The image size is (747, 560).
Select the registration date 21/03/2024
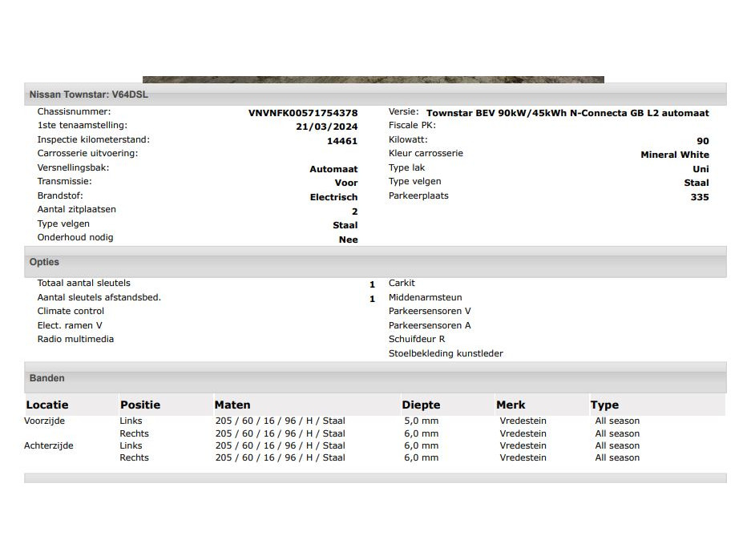(326, 127)
